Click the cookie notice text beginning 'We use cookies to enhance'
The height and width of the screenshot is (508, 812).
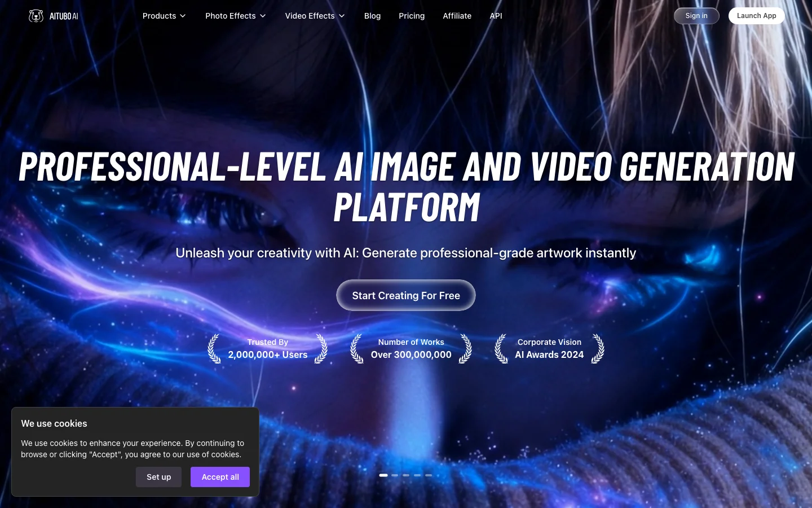pyautogui.click(x=133, y=449)
